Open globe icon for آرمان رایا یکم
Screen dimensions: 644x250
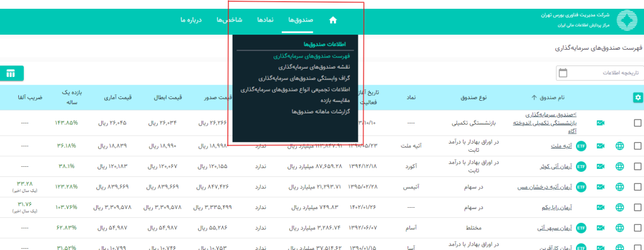click(x=619, y=207)
